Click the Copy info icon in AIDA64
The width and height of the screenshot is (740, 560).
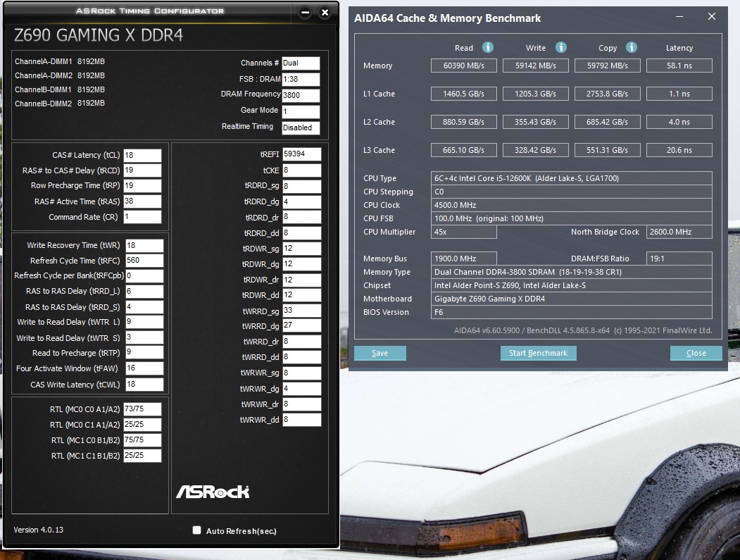coord(632,47)
